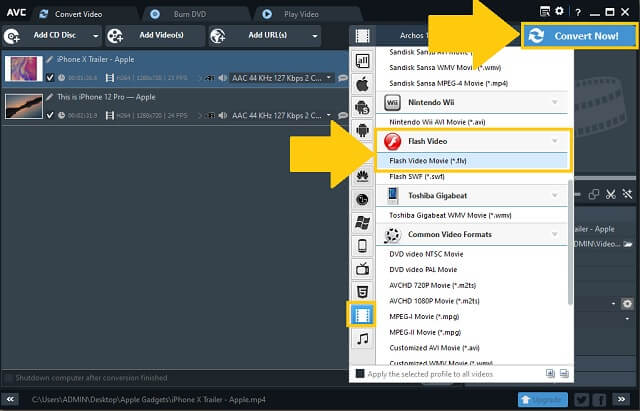Show all output profiles in the sidebar
Image resolution: width=640 pixels, height=411 pixels.
(x=362, y=62)
